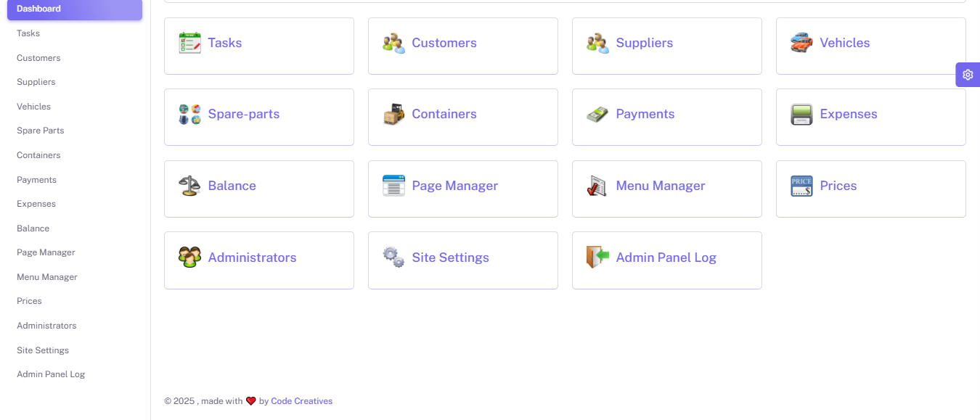The height and width of the screenshot is (420, 980).
Task: Open Vehicles from the sidebar menu
Action: click(34, 107)
